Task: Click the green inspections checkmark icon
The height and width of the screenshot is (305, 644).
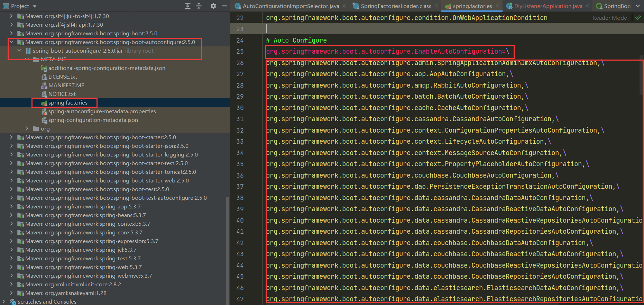Action: tap(638, 18)
